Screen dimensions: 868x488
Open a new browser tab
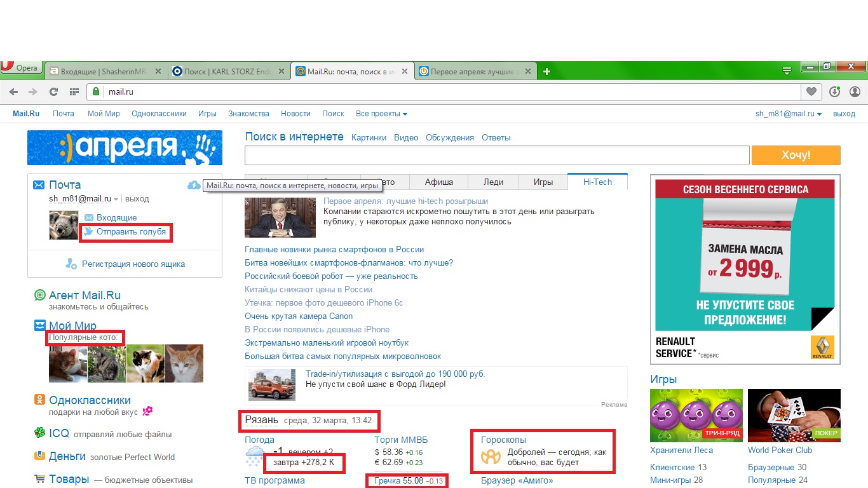546,71
